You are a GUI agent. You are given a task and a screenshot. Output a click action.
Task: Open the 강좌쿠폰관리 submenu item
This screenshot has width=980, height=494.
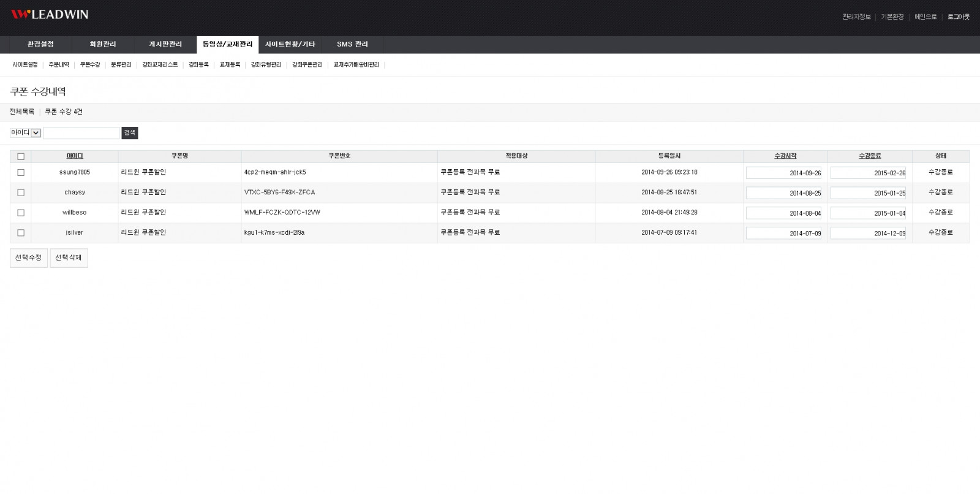click(307, 64)
